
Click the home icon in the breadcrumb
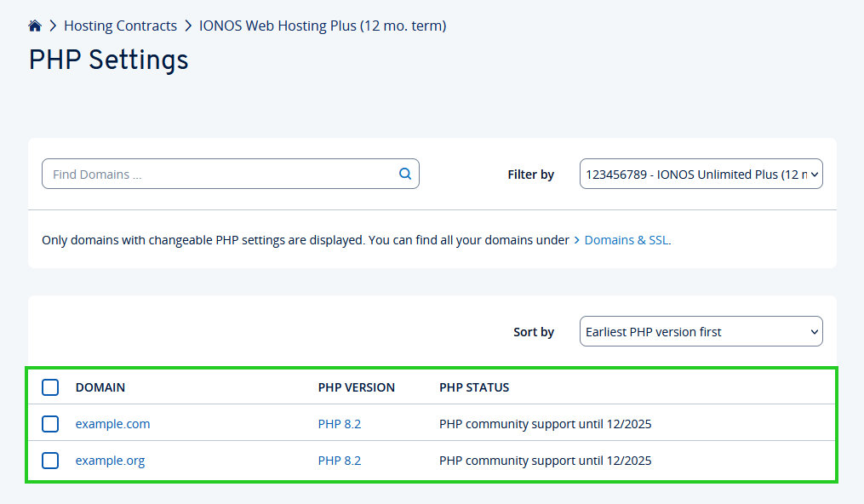(x=34, y=25)
